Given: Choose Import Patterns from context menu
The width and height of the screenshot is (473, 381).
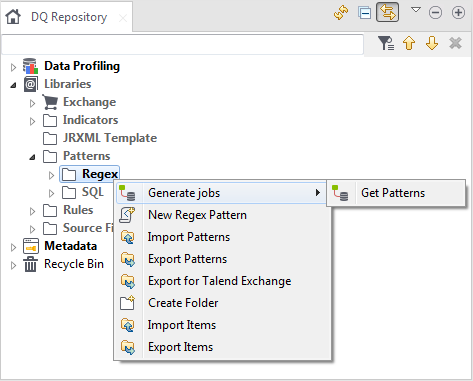Looking at the screenshot, I should 223,237.
